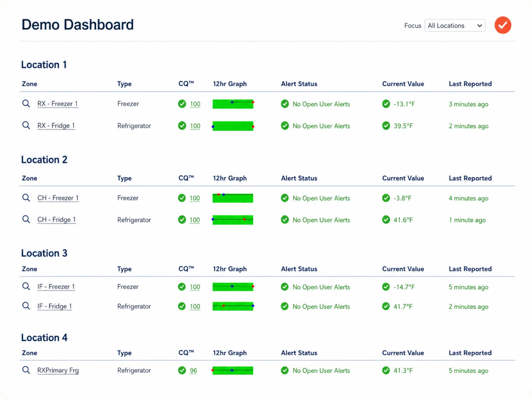Click the Demo Dashboard title
This screenshot has height=399, width=532.
click(78, 25)
